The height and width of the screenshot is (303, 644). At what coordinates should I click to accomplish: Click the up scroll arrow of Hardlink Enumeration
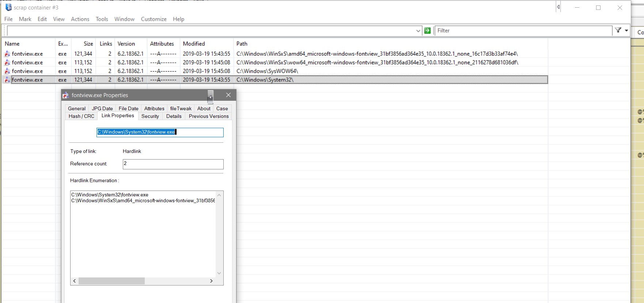tap(219, 195)
